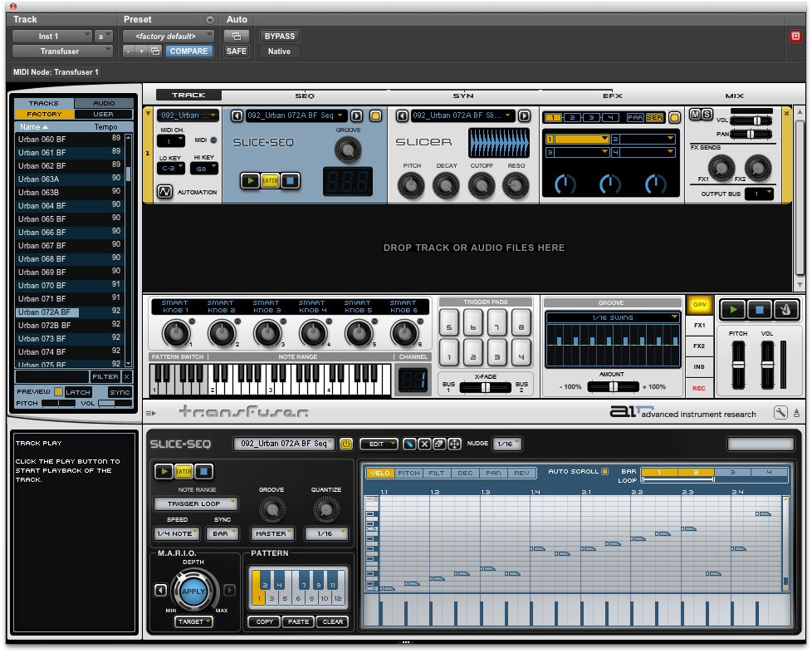Click the preset copy icon next to plus
The image size is (812, 653).
pos(155,52)
